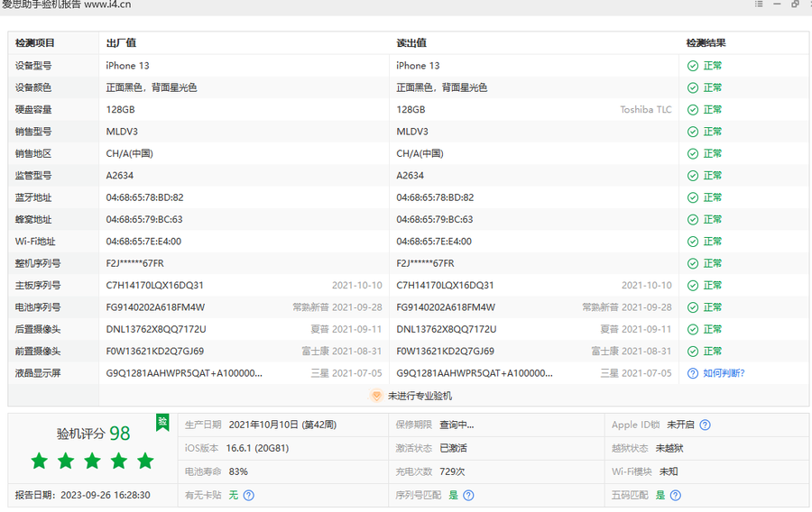
Task: Select the 电池寿命 83% value
Action: (238, 471)
